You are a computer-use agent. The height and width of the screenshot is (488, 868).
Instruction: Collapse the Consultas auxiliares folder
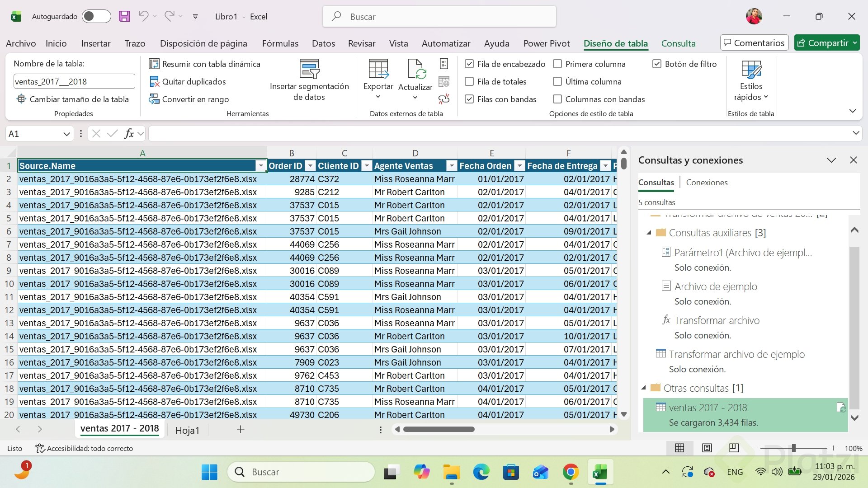(x=649, y=233)
